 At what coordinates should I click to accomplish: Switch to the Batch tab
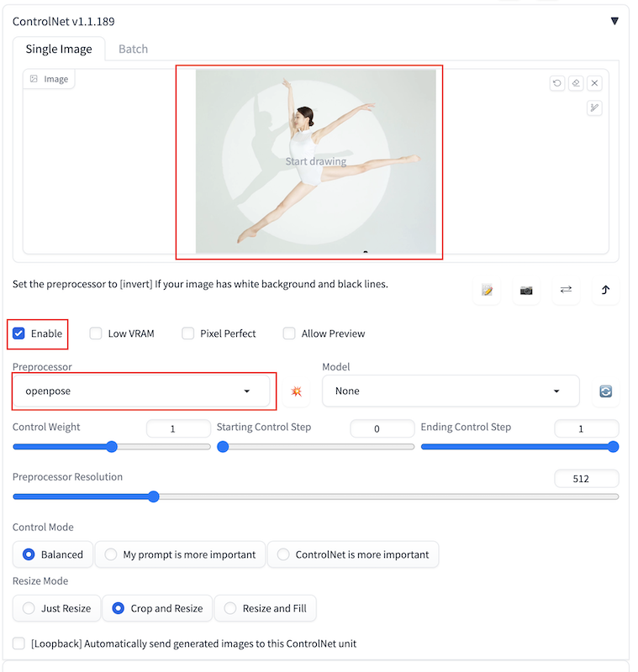point(133,49)
